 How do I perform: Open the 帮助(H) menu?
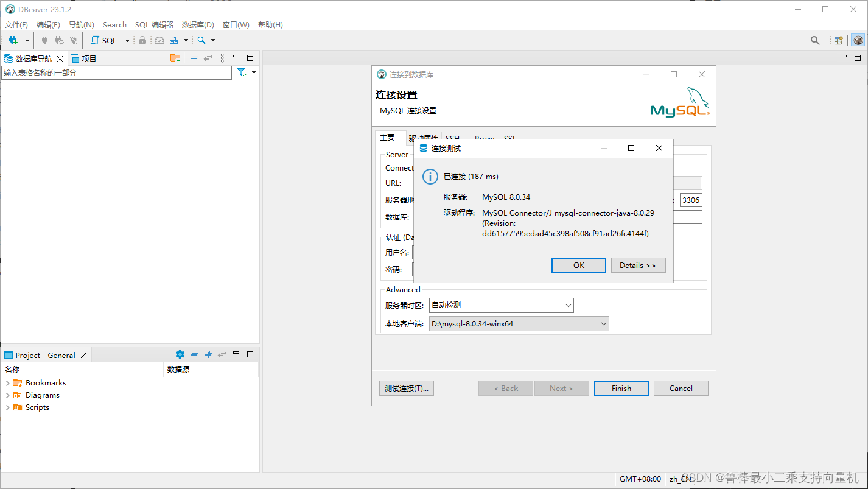(270, 25)
